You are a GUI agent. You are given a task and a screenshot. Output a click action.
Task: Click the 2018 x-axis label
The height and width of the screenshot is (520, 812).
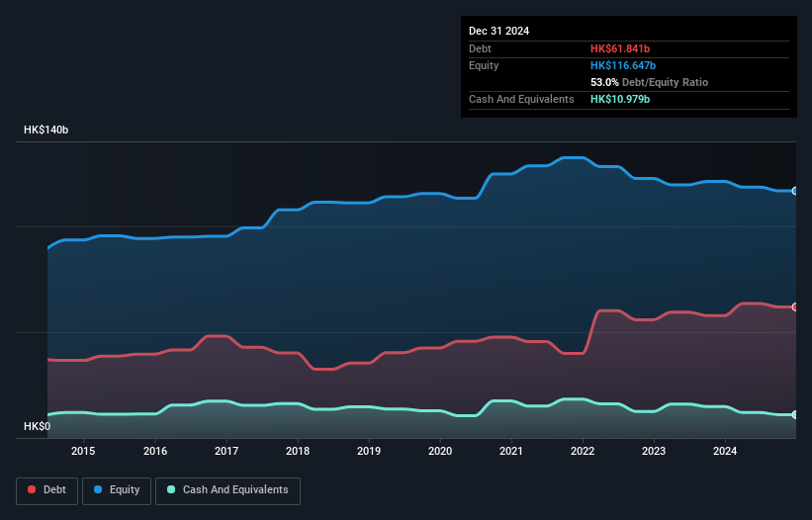[298, 451]
